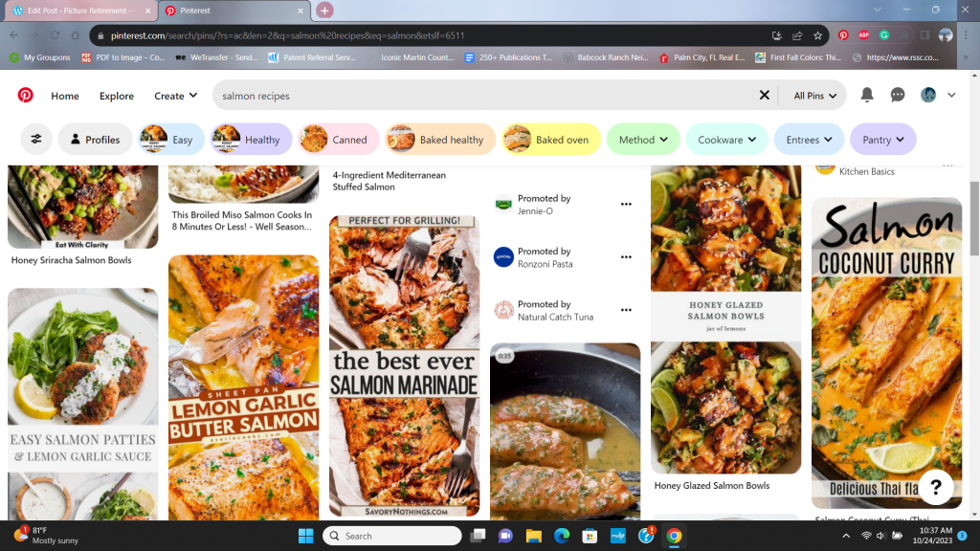
Task: Expand the Create dropdown menu
Action: coord(176,96)
